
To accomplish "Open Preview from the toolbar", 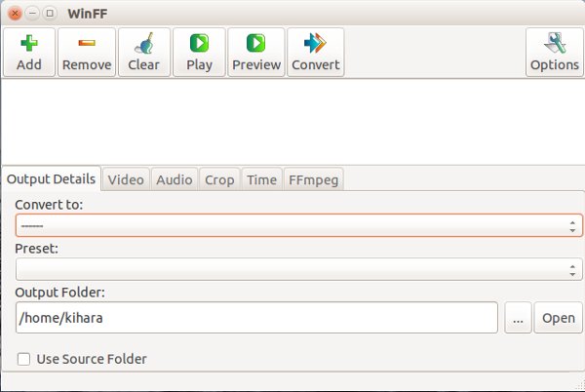I will tap(256, 52).
